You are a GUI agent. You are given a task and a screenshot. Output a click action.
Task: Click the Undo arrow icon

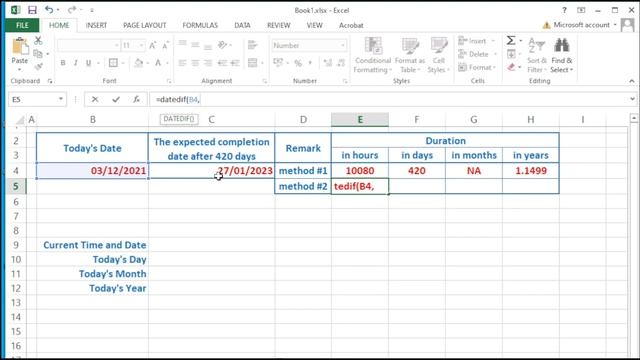[x=49, y=9]
